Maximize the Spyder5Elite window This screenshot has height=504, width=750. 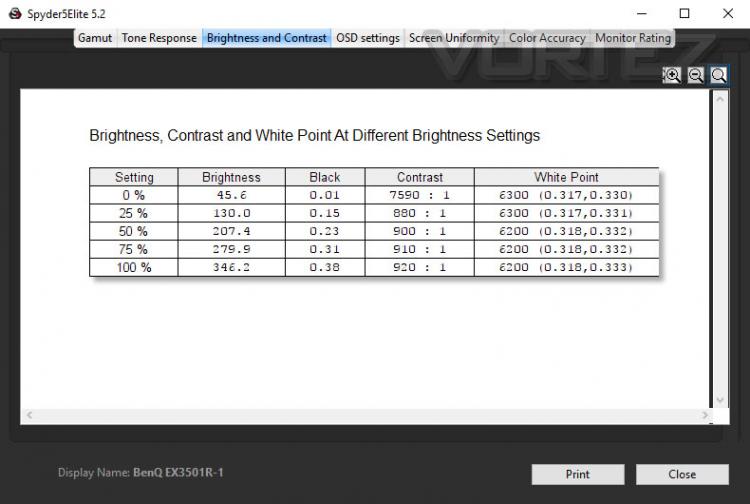(x=684, y=13)
